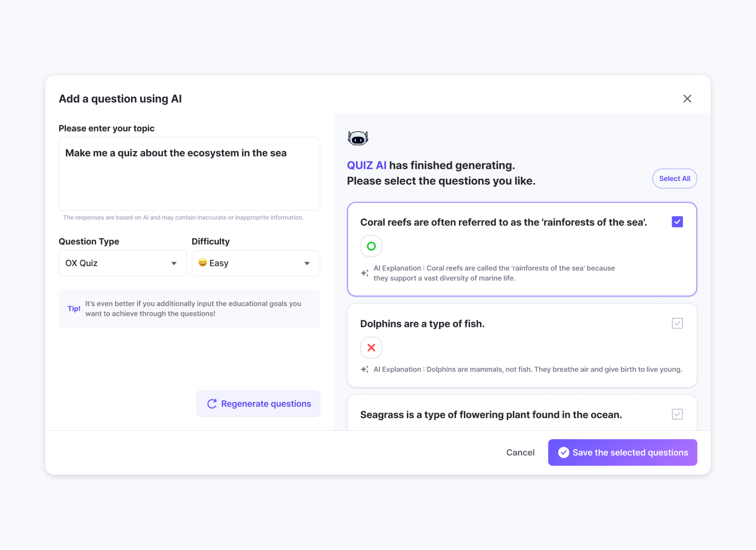Screen dimensions: 756x550
Task: Click the Tip! label icon
Action: 74,309
